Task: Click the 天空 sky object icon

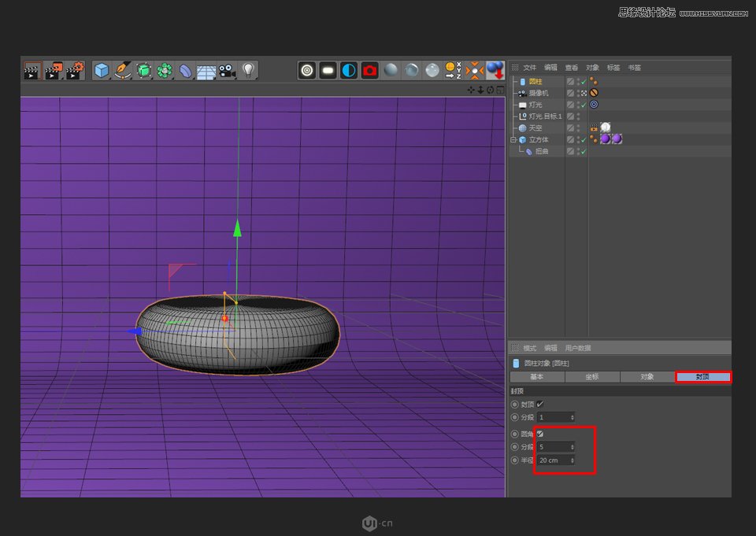Action: (521, 128)
